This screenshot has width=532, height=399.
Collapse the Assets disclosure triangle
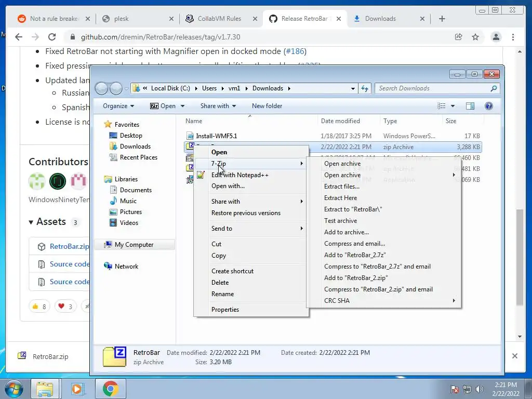coord(31,222)
